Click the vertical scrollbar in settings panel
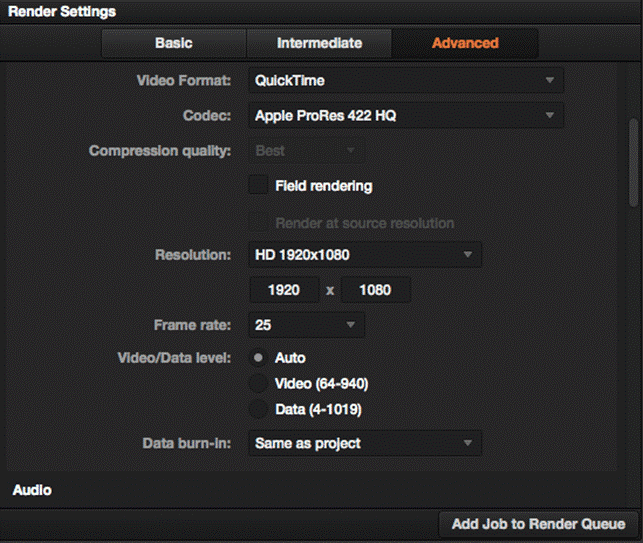Viewport: 643px width, 543px height. pos(632,150)
